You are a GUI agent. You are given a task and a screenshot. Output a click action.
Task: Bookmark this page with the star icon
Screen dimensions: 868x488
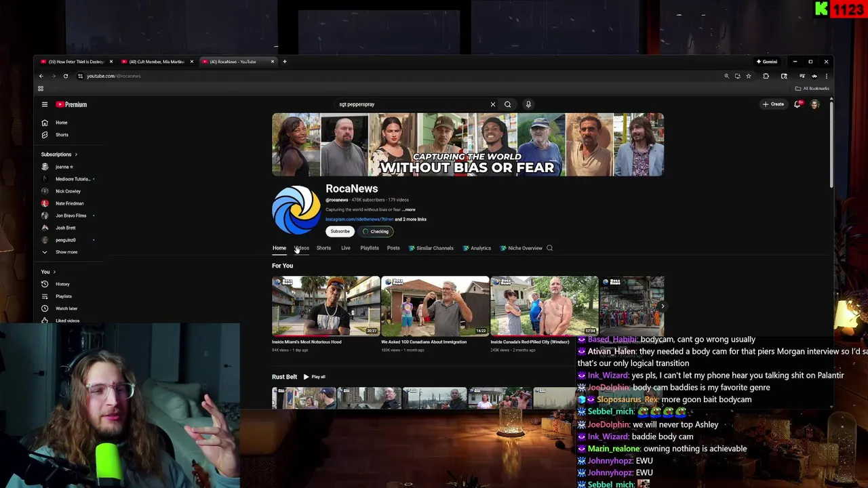[x=749, y=76]
